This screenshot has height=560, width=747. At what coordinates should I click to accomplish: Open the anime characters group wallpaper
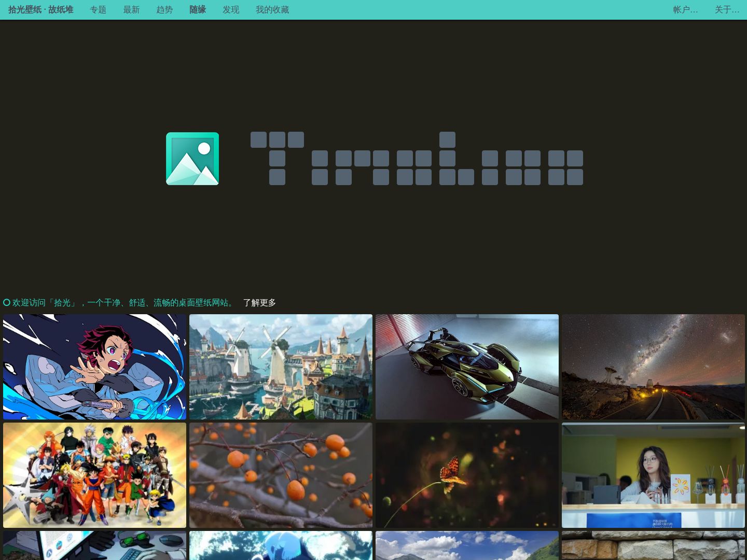tap(94, 475)
